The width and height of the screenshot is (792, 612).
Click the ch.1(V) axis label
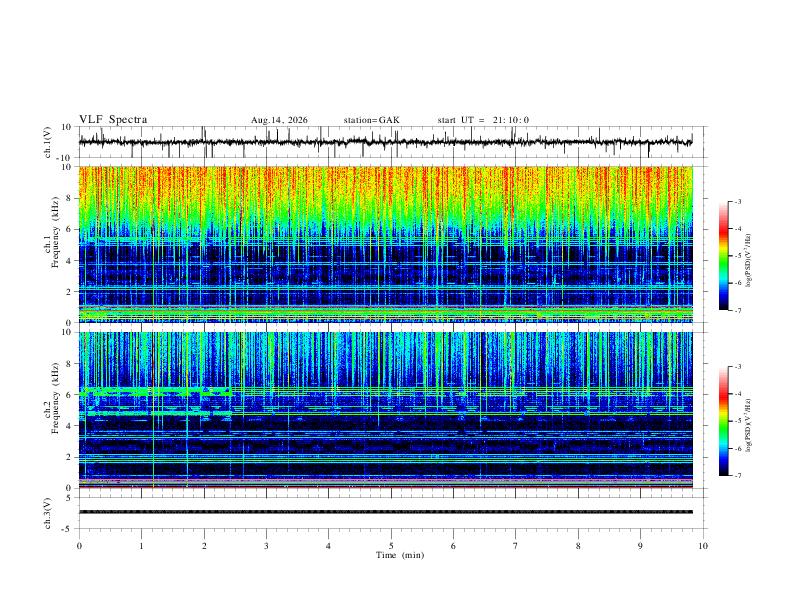point(48,142)
